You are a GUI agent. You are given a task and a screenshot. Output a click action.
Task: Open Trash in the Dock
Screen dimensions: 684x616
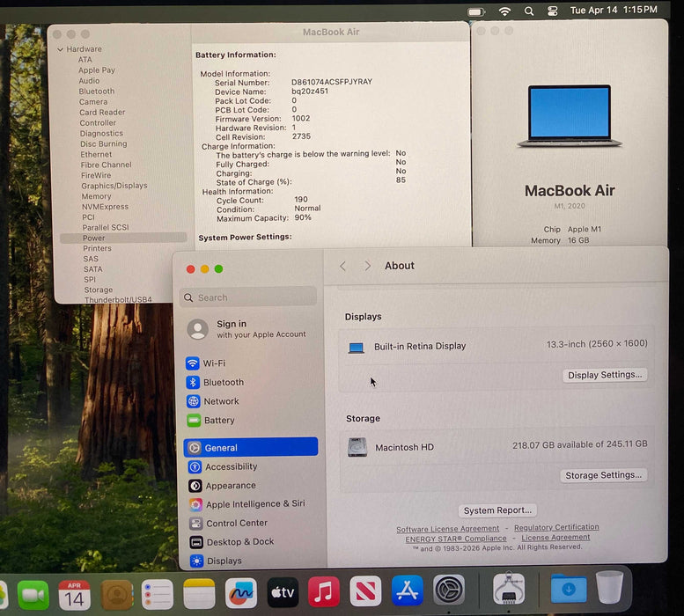click(609, 587)
